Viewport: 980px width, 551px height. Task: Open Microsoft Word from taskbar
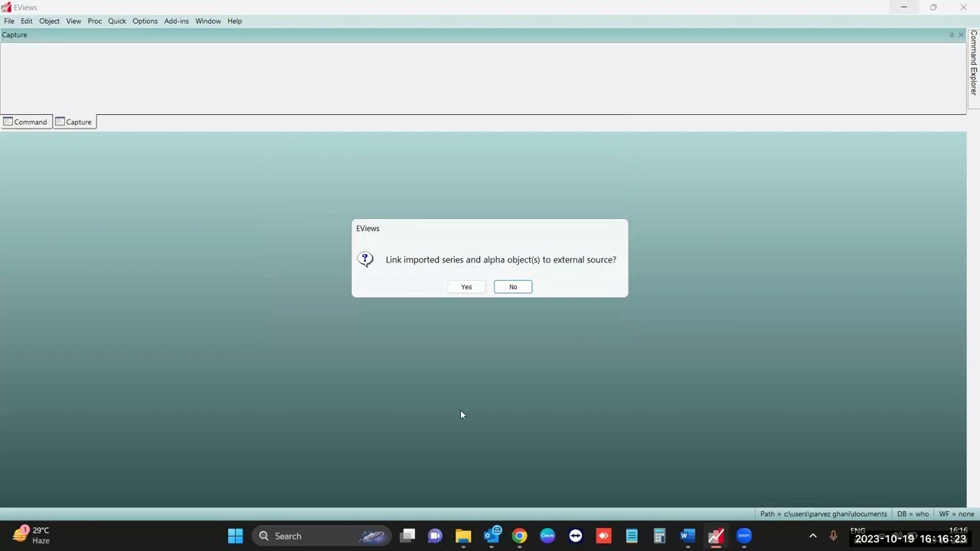click(688, 536)
